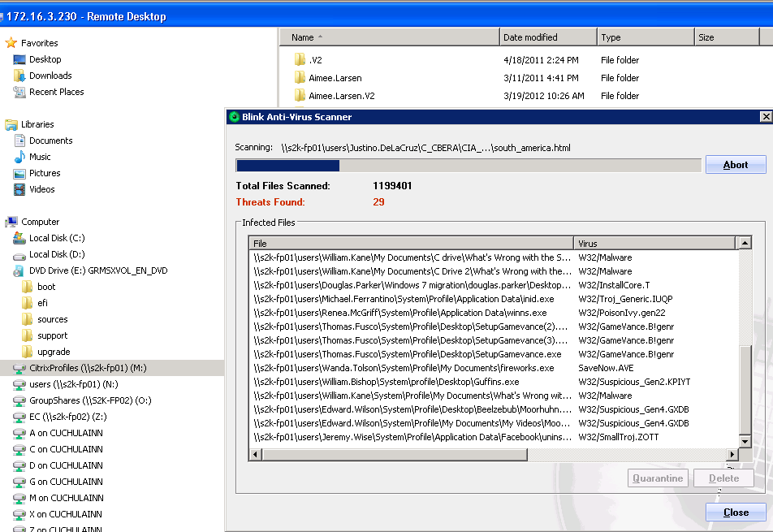This screenshot has height=532, width=773.
Task: Click the SaveNow.AVE virus name
Action: (x=606, y=368)
